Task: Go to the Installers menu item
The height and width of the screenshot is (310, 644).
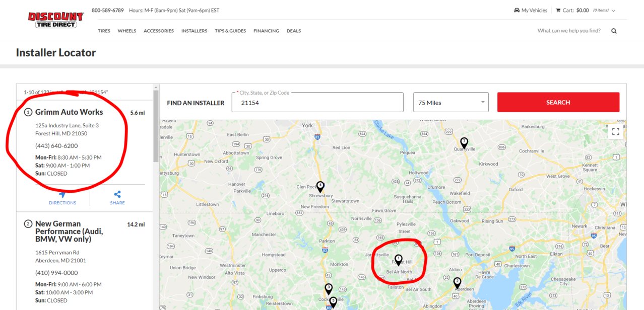Action: point(194,31)
